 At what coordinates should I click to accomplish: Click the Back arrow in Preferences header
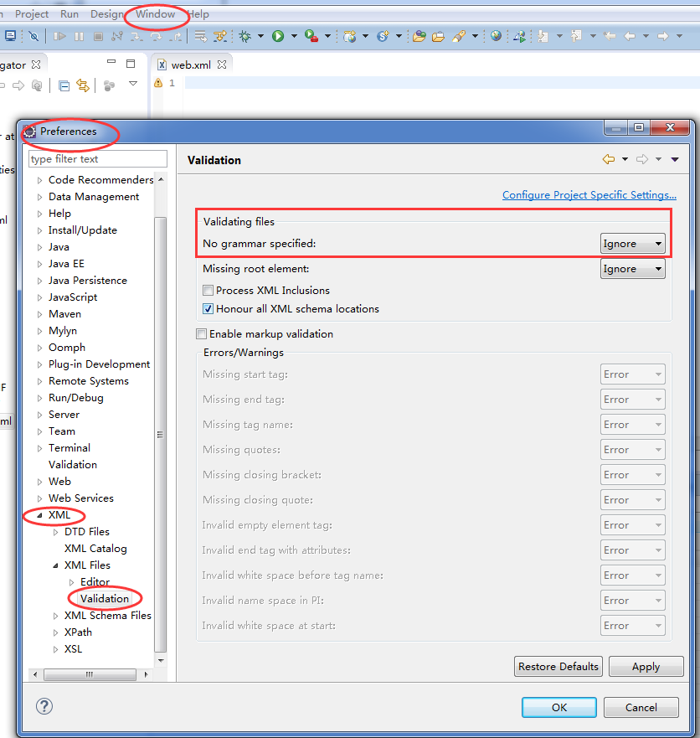[608, 159]
